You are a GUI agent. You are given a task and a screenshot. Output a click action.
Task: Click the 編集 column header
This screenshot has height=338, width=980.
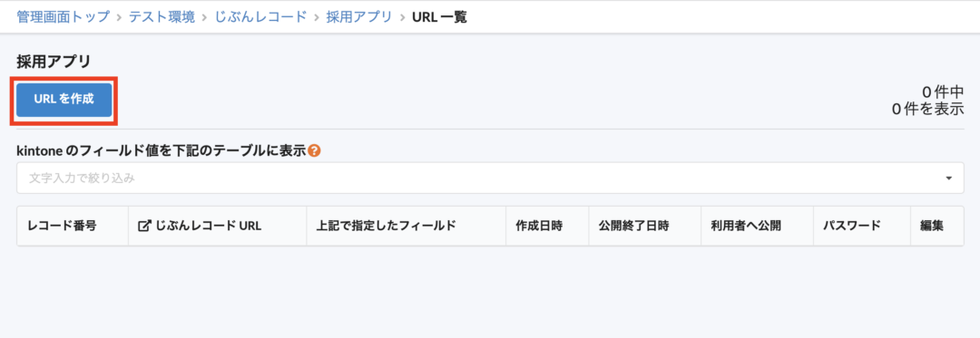click(931, 226)
